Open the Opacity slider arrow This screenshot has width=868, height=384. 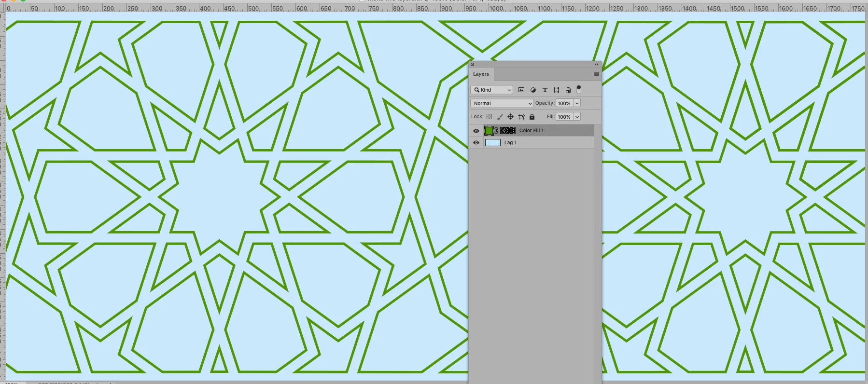(x=577, y=103)
